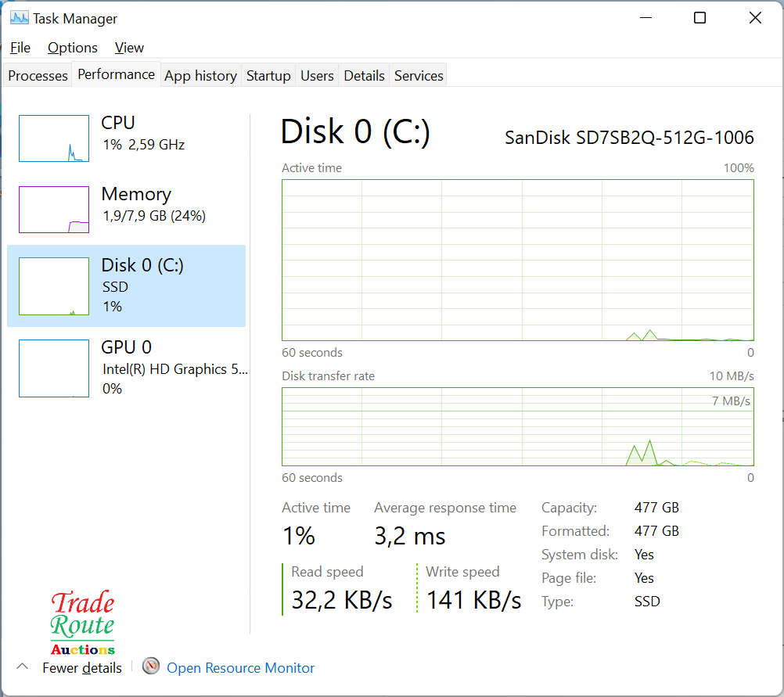This screenshot has width=784, height=697.
Task: Go to the Users tab
Action: pyautogui.click(x=317, y=76)
